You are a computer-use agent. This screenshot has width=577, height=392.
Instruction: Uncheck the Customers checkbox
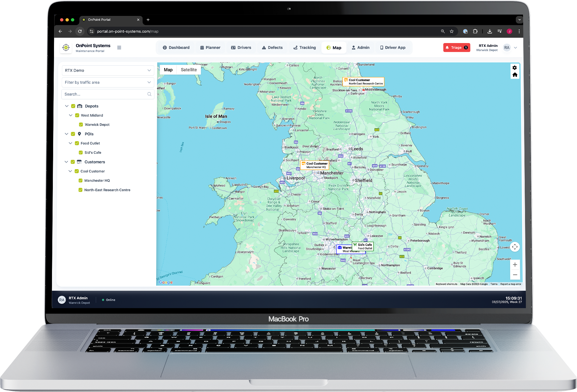[x=73, y=162]
